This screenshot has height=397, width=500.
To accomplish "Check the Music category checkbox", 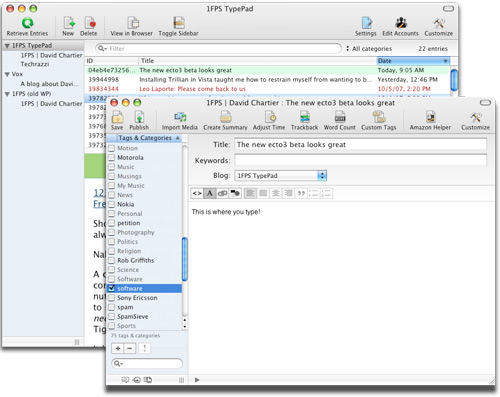I will pos(112,167).
